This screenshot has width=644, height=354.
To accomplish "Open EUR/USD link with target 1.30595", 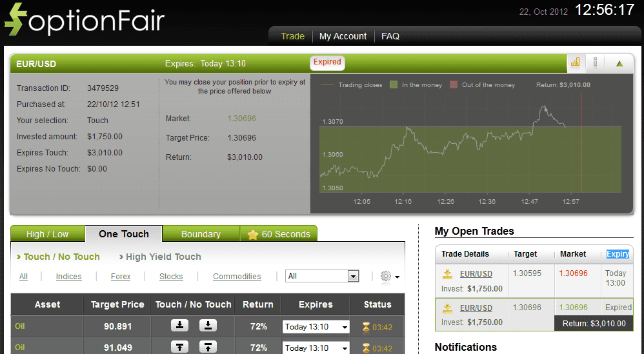I will tap(476, 273).
